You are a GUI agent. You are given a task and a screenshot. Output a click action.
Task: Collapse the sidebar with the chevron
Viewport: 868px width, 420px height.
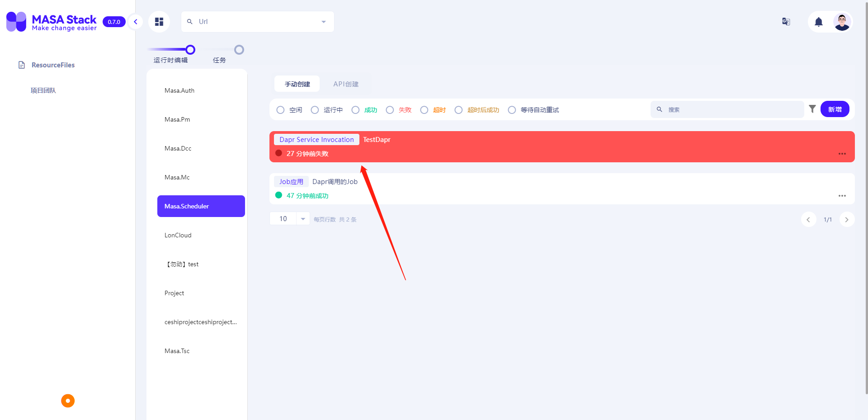click(135, 21)
